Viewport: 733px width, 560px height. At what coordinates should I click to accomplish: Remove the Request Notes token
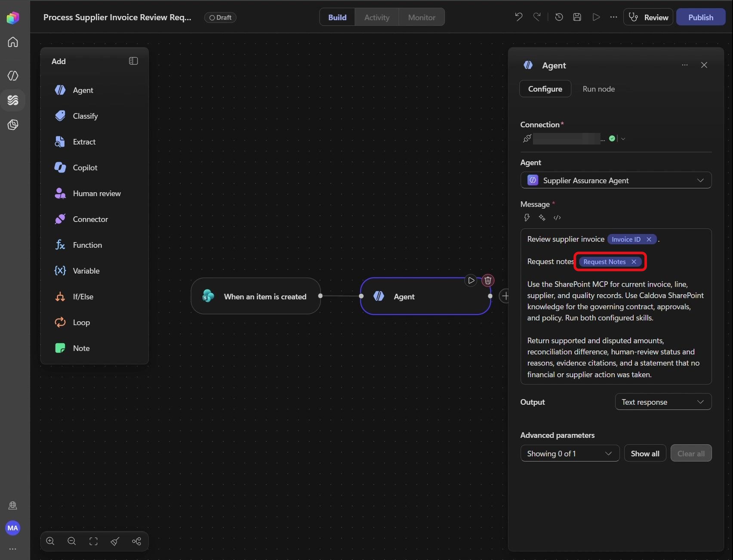(634, 262)
